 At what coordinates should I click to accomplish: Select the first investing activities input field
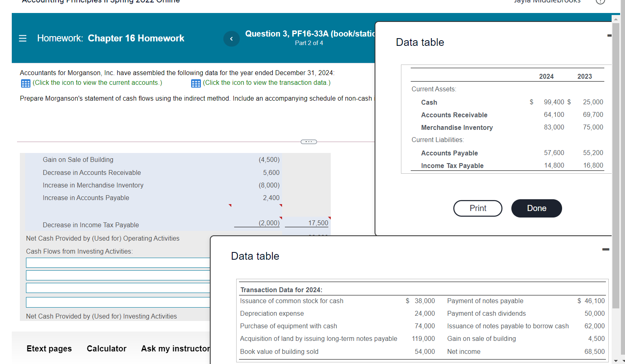(x=118, y=263)
